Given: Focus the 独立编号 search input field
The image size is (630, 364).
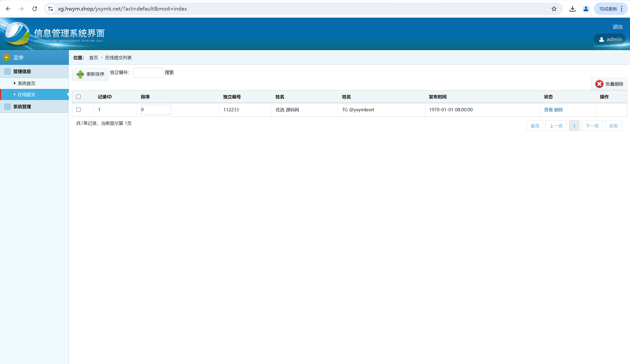Looking at the screenshot, I should 148,73.
